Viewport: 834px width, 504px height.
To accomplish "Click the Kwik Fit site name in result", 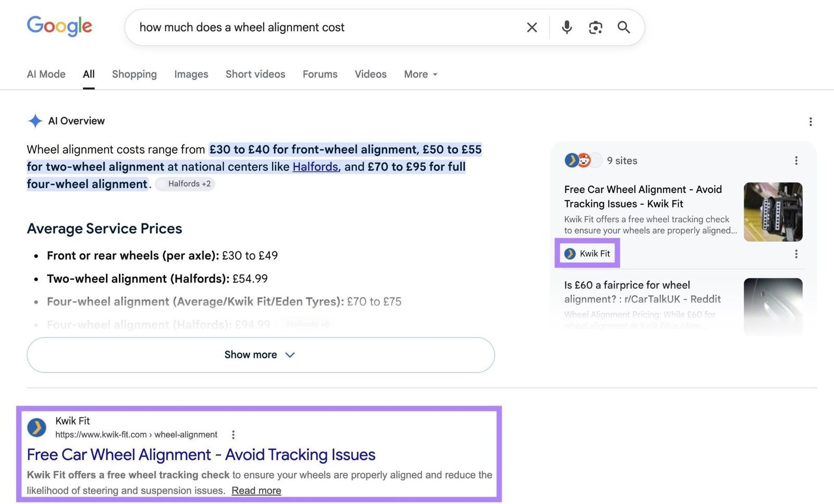I will (x=72, y=421).
